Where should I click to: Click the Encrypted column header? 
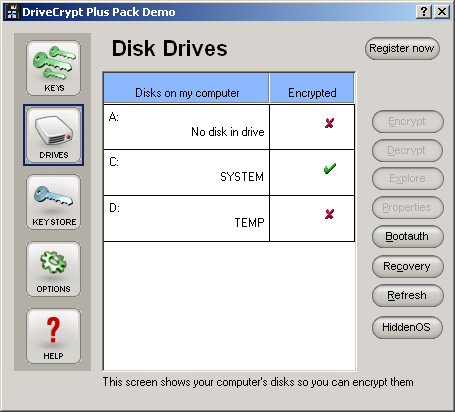[312, 88]
